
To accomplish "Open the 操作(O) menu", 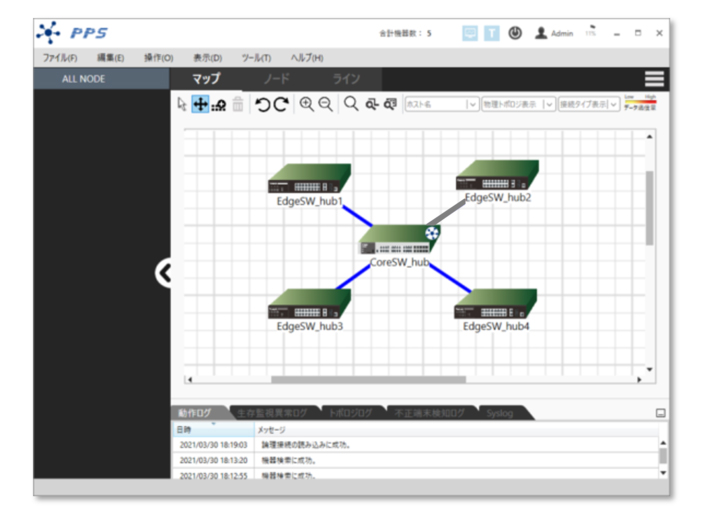I will point(158,58).
